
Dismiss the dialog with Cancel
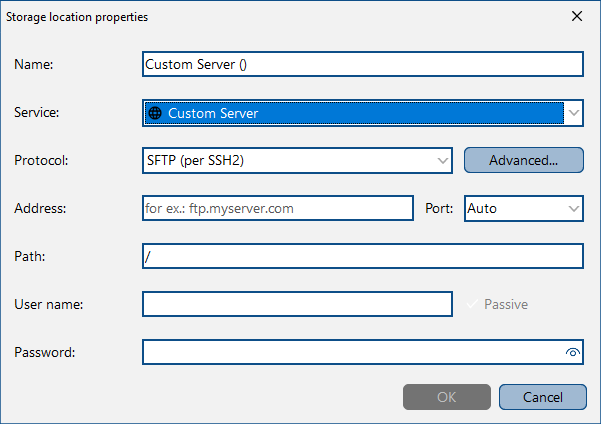543,397
